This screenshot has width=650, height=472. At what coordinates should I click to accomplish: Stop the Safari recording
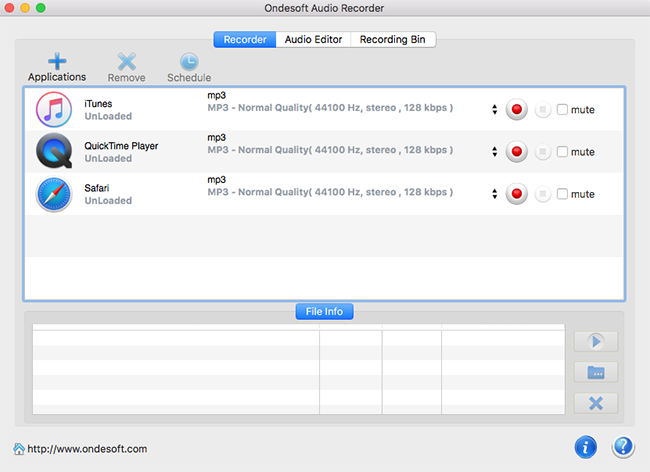coord(543,194)
